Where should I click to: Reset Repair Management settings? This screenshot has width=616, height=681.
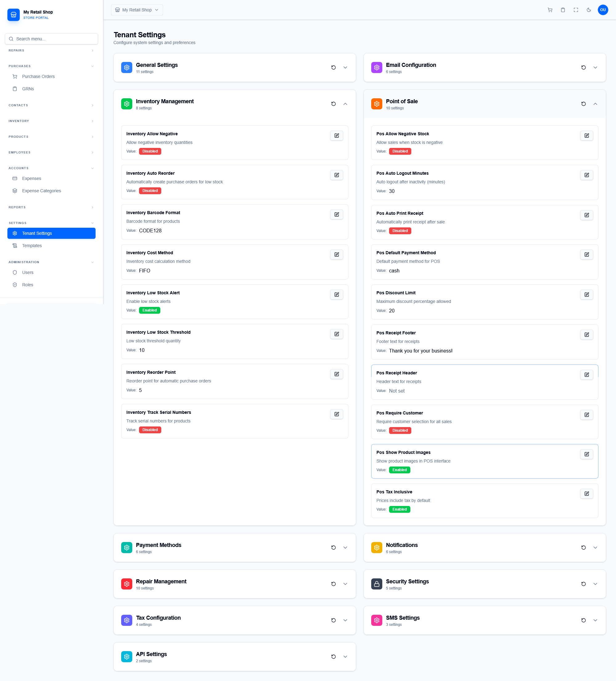(334, 584)
